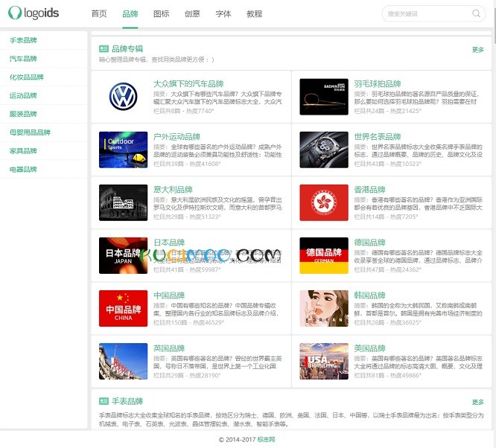This screenshot has height=448, width=496.
Task: Click bottom 手表品牌 section heading
Action: pos(127,401)
